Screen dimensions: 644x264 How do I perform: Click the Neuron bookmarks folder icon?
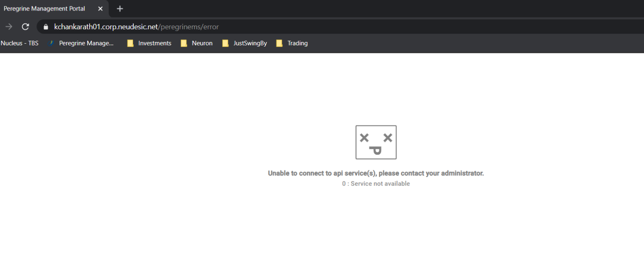pyautogui.click(x=184, y=43)
